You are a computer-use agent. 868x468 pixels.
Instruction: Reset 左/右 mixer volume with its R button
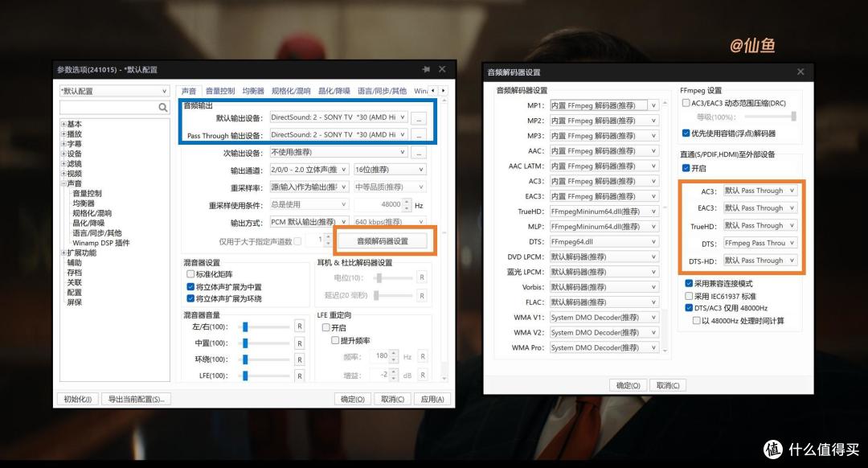pyautogui.click(x=300, y=326)
